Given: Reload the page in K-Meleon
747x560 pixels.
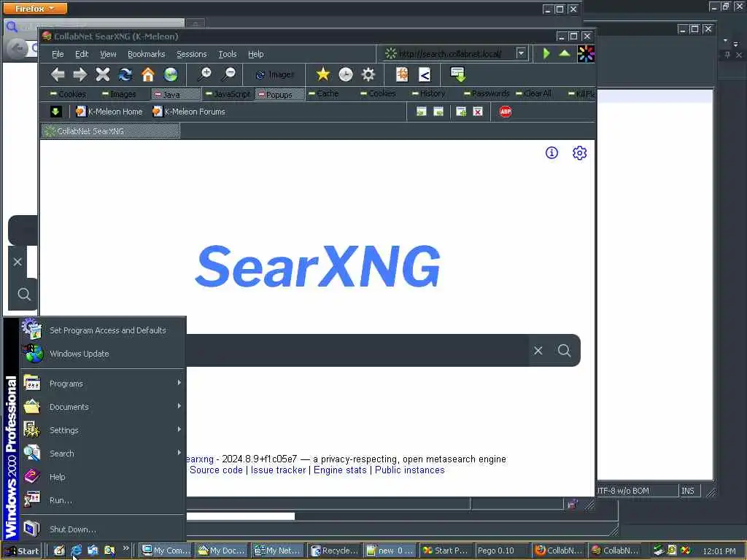Looking at the screenshot, I should pyautogui.click(x=125, y=74).
